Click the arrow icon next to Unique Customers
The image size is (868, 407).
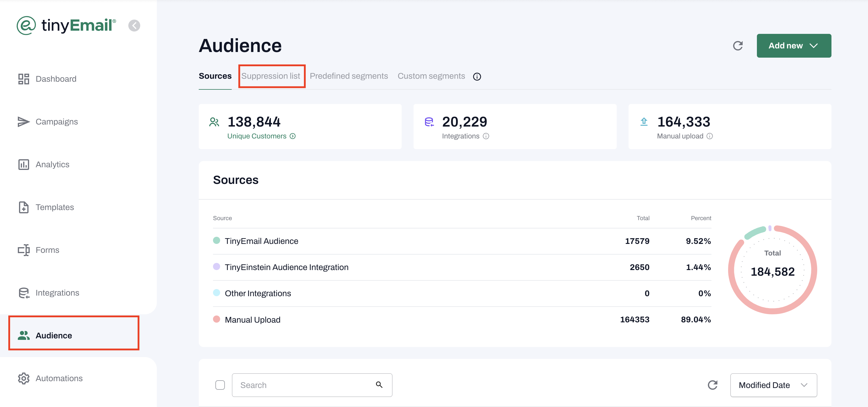[293, 136]
